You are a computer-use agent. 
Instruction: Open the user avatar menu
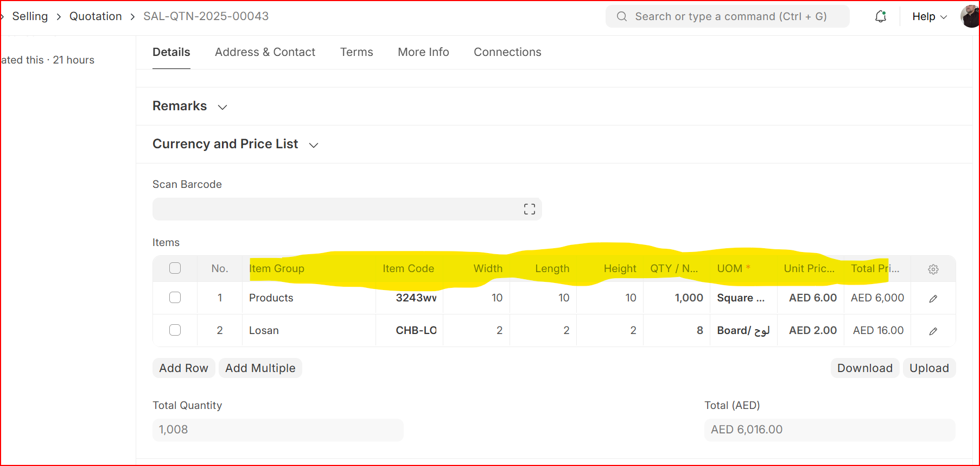tap(970, 17)
